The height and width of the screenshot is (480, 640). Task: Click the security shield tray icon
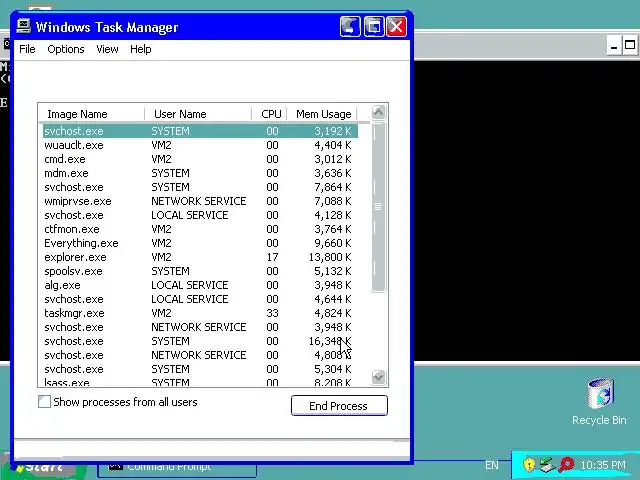pos(529,464)
